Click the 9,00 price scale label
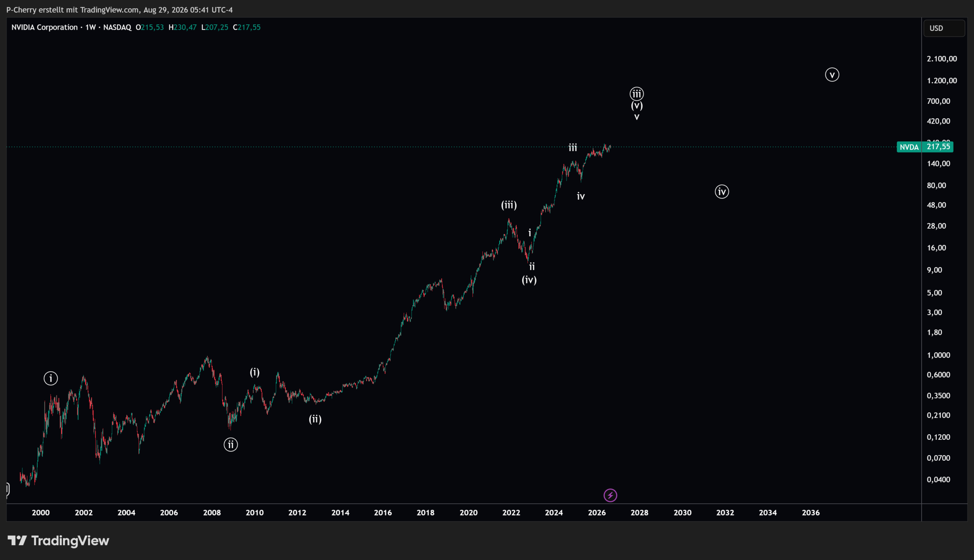This screenshot has width=974, height=560. coord(935,270)
